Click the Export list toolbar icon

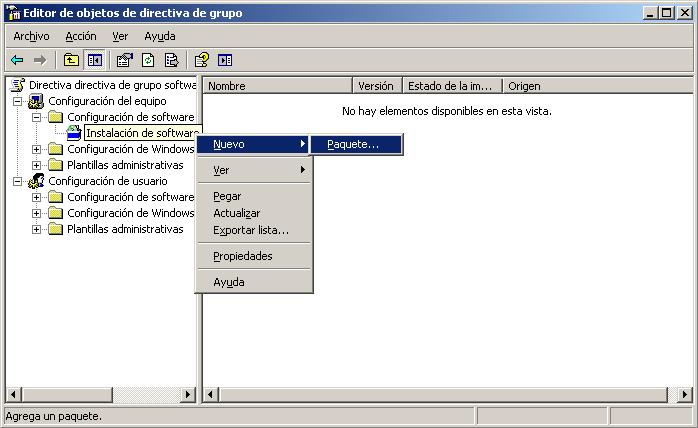pos(171,60)
